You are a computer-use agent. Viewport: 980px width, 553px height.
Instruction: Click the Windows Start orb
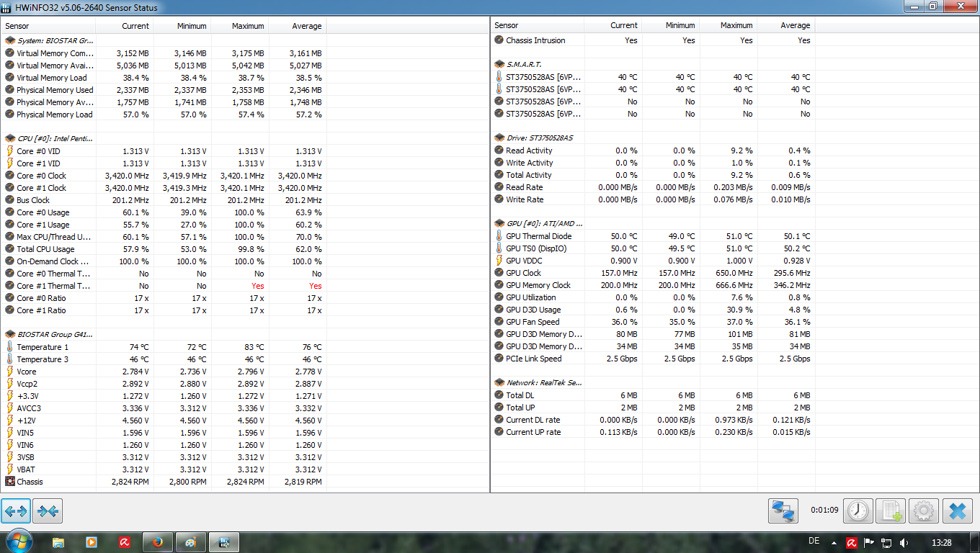point(19,542)
